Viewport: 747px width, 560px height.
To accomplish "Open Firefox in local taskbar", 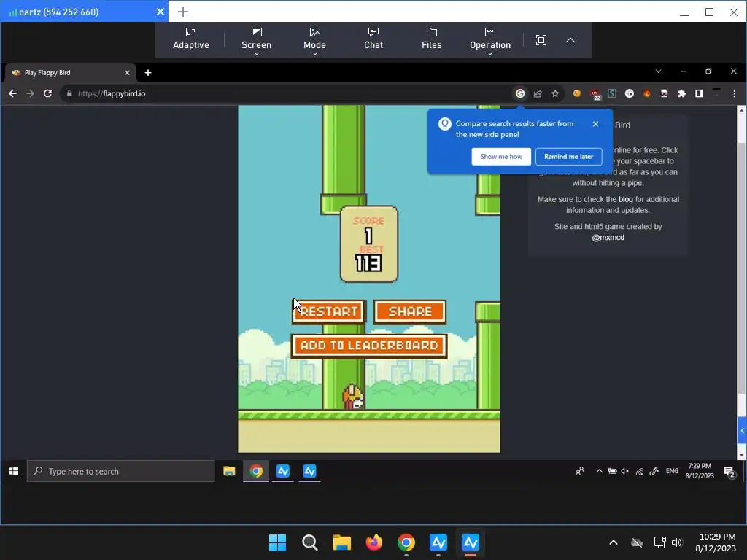I will pos(374,542).
